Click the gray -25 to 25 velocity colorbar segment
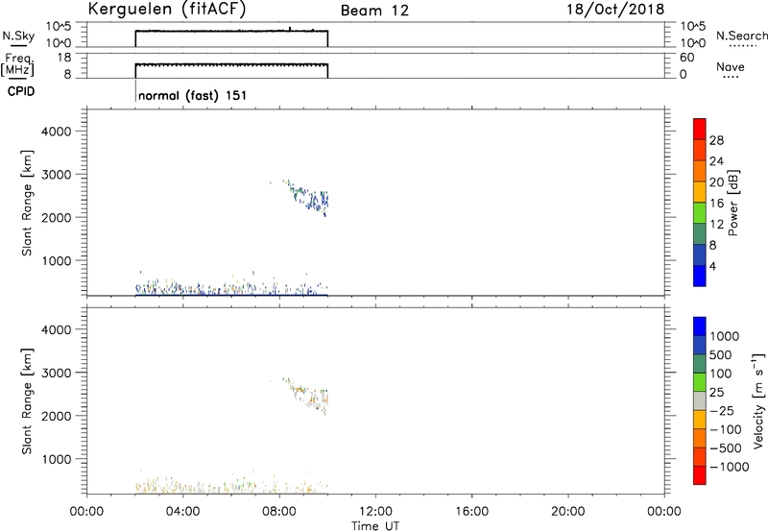 (x=700, y=401)
